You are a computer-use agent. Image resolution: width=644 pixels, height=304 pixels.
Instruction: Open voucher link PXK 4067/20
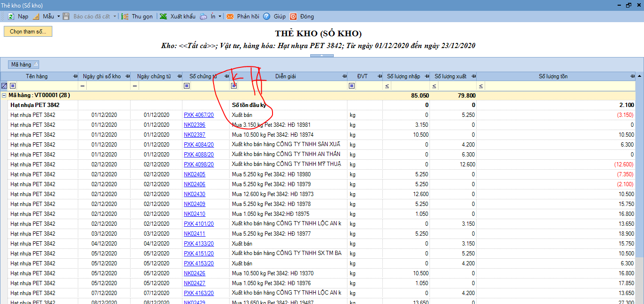click(x=198, y=115)
